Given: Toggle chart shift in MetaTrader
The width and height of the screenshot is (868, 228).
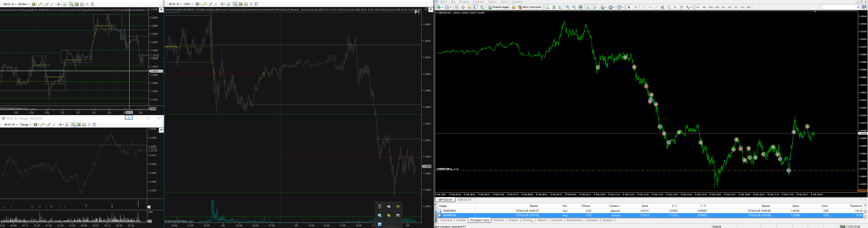Looking at the screenshot, I should pyautogui.click(x=595, y=7).
